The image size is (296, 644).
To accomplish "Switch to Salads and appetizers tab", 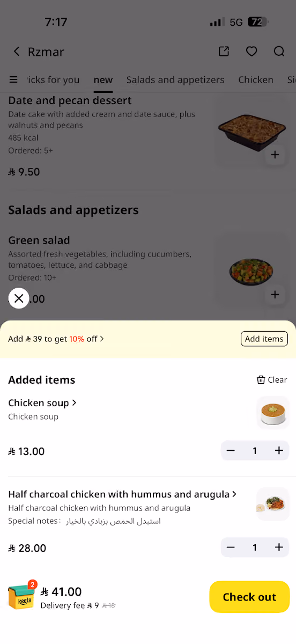I will coord(175,80).
